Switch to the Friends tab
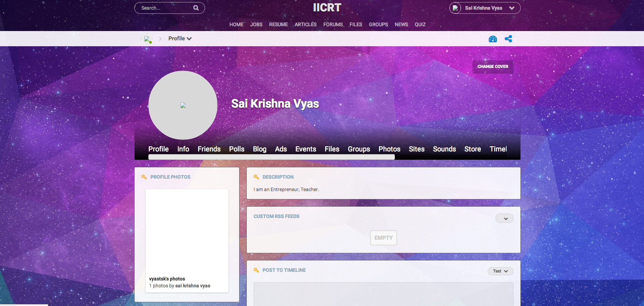Viewport: 644px width, 306px height. [x=209, y=149]
